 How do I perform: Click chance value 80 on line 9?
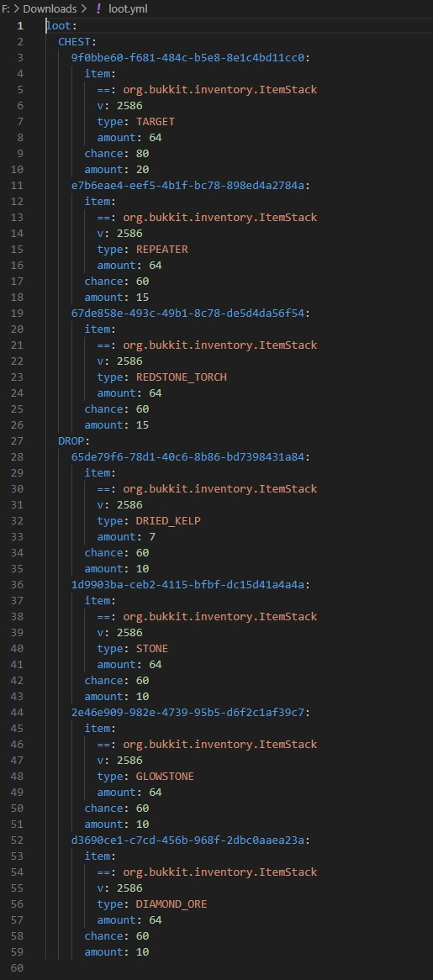[x=142, y=153]
